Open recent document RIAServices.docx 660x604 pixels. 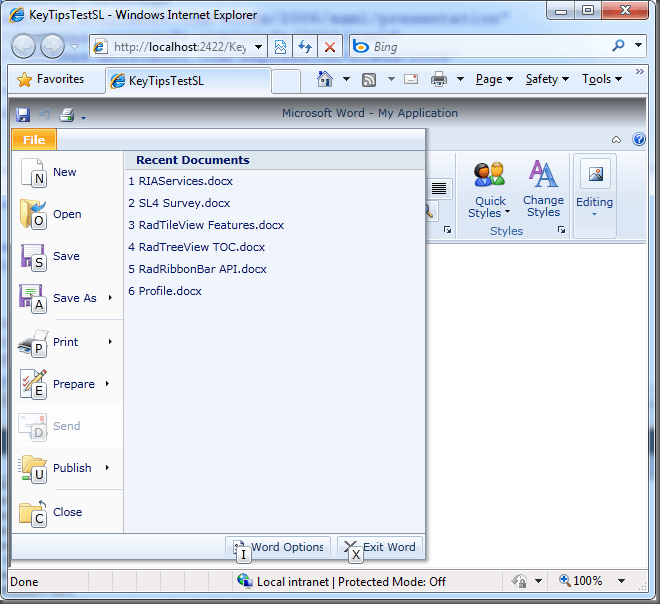click(x=181, y=181)
